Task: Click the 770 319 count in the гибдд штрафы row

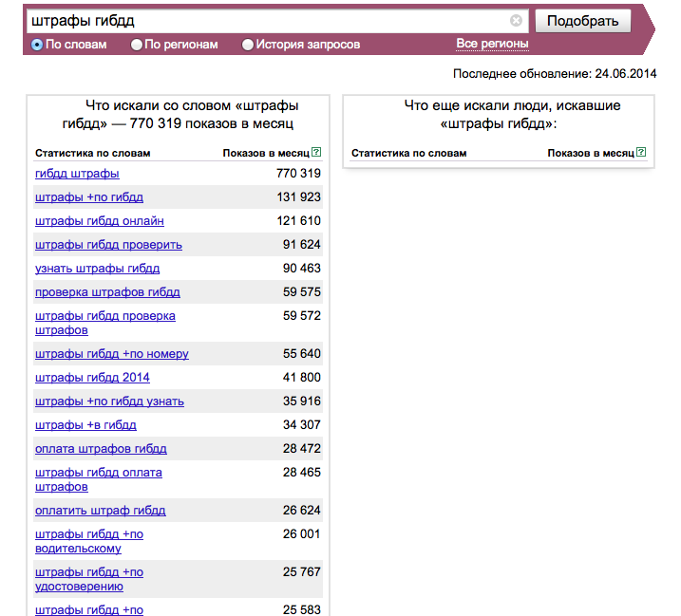Action: (298, 173)
